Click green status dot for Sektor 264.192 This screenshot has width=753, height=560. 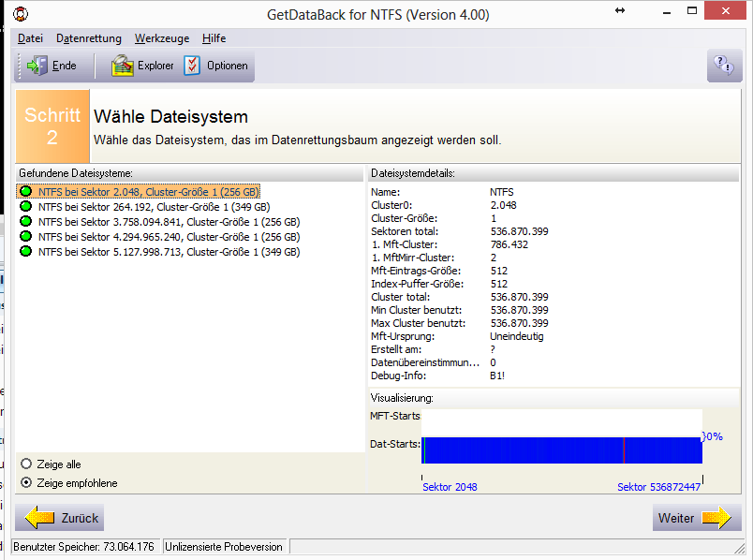(x=25, y=206)
